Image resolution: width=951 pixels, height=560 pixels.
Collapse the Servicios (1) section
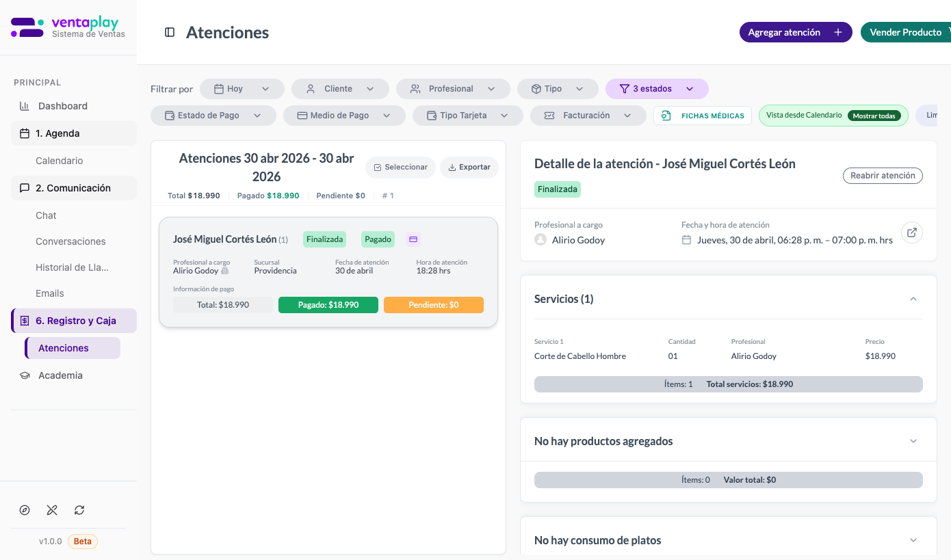[913, 299]
